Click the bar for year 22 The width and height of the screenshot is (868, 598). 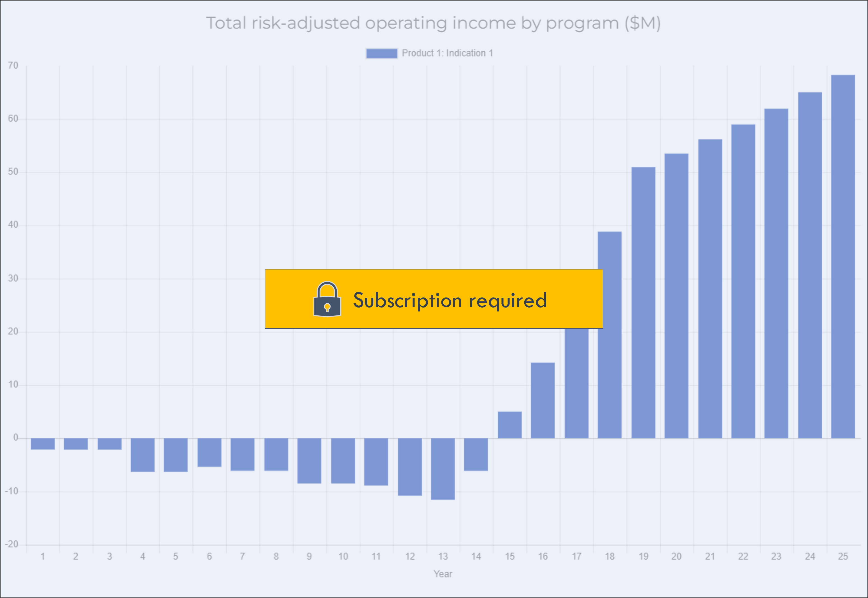[x=743, y=281]
